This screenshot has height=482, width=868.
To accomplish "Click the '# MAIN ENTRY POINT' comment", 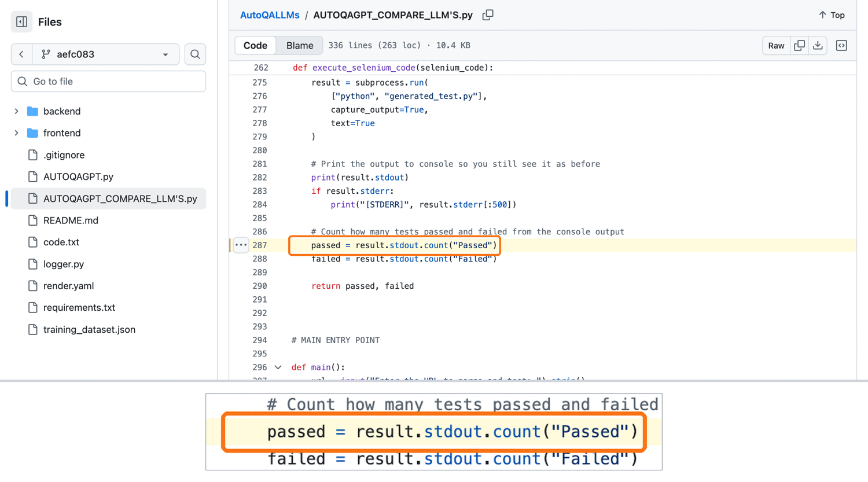I will click(336, 340).
